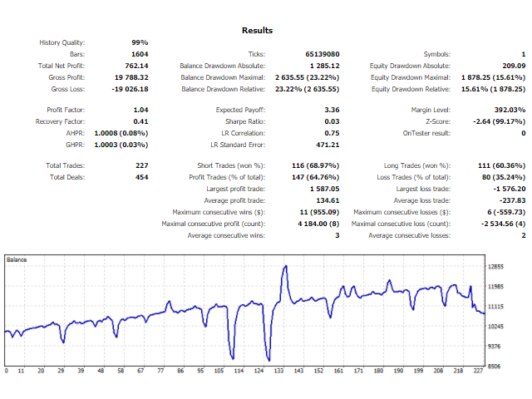Select the Margin Level 392.03% value
Viewport: 532px width, 399px height.
pyautogui.click(x=509, y=110)
